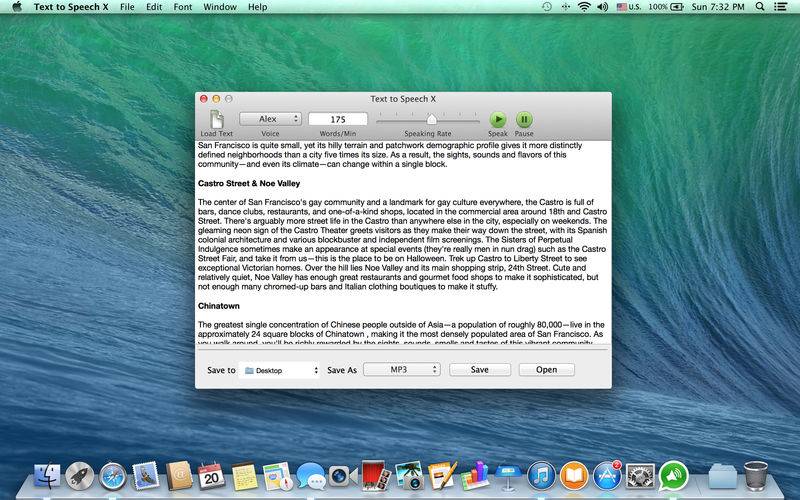Open iBooks orange book icon
Viewport: 800px width, 500px height.
[574, 477]
